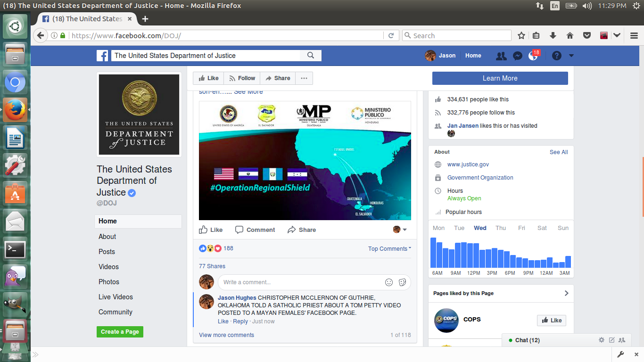Insert emoji in comment box

coord(389,282)
